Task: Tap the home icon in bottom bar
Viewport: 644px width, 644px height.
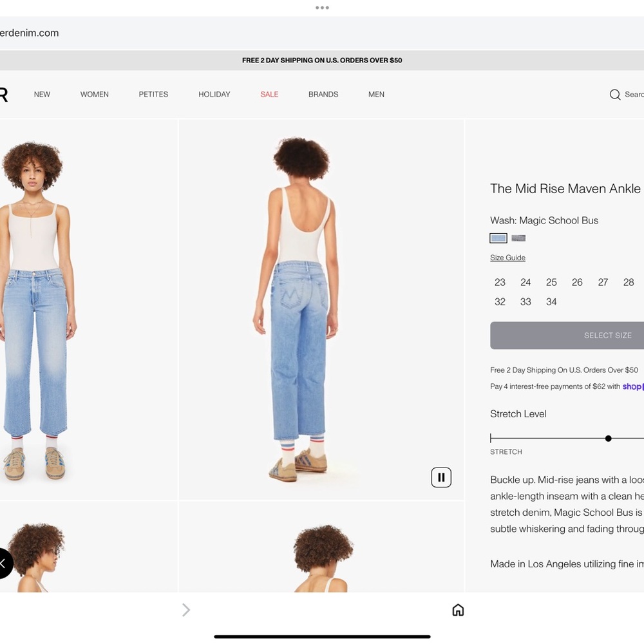Action: click(x=458, y=610)
